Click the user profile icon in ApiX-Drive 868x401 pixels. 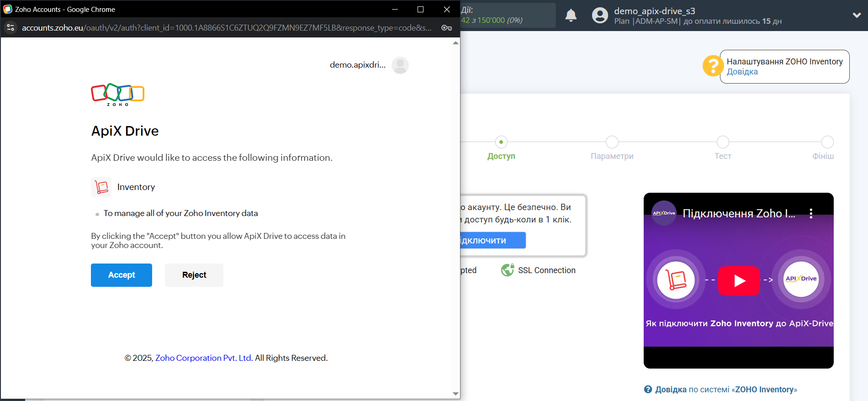600,16
